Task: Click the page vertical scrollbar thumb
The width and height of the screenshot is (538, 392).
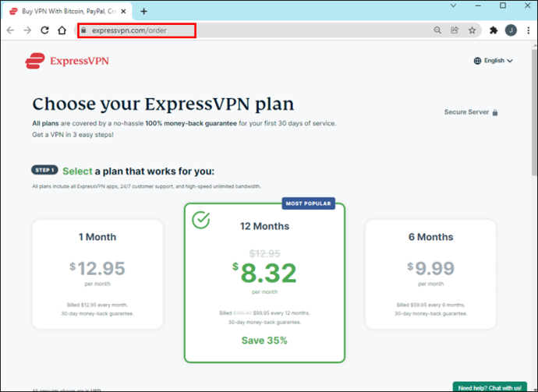Action: click(x=534, y=112)
